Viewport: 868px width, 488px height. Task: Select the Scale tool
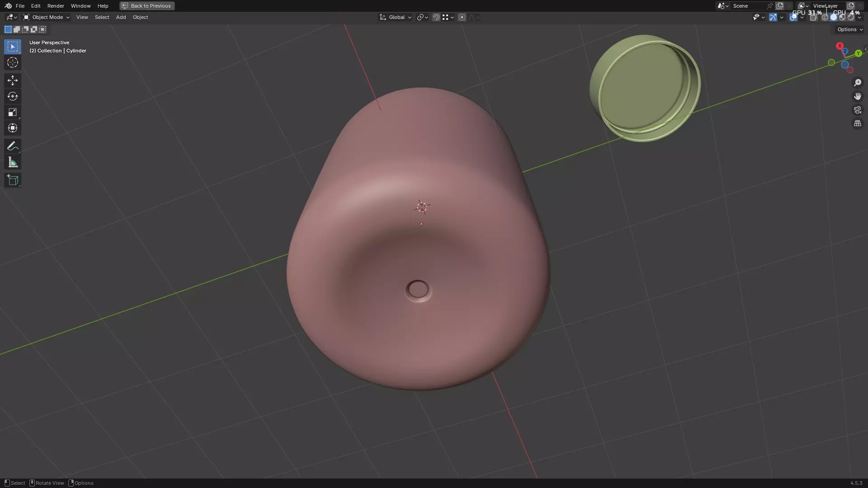point(13,112)
